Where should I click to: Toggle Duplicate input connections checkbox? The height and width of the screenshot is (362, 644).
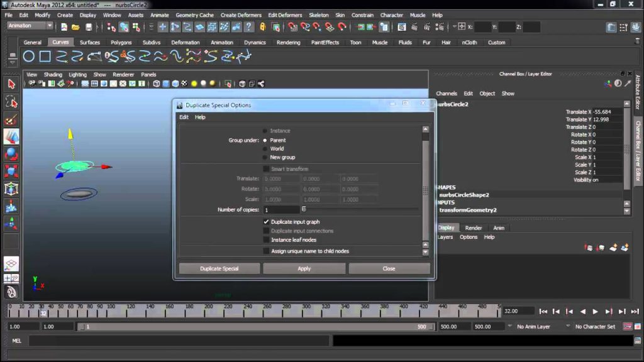point(266,231)
